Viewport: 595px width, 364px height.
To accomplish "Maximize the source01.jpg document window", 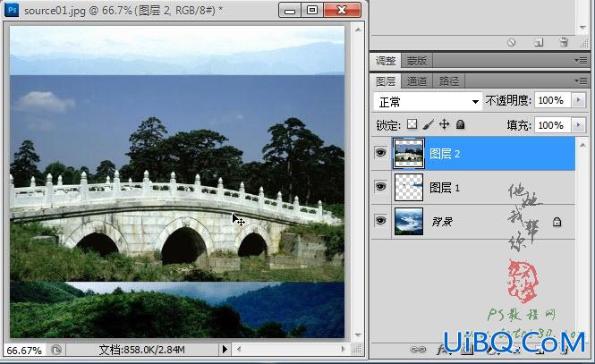I will pyautogui.click(x=312, y=10).
